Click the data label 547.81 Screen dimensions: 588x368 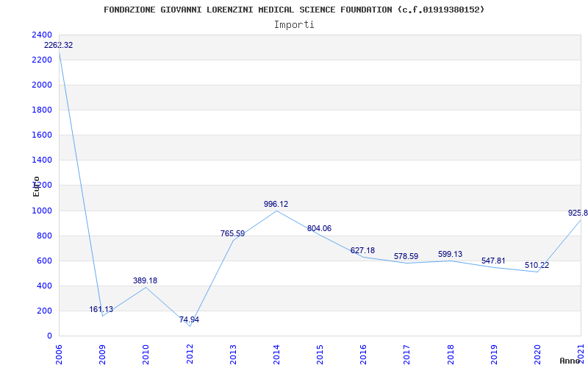(493, 261)
